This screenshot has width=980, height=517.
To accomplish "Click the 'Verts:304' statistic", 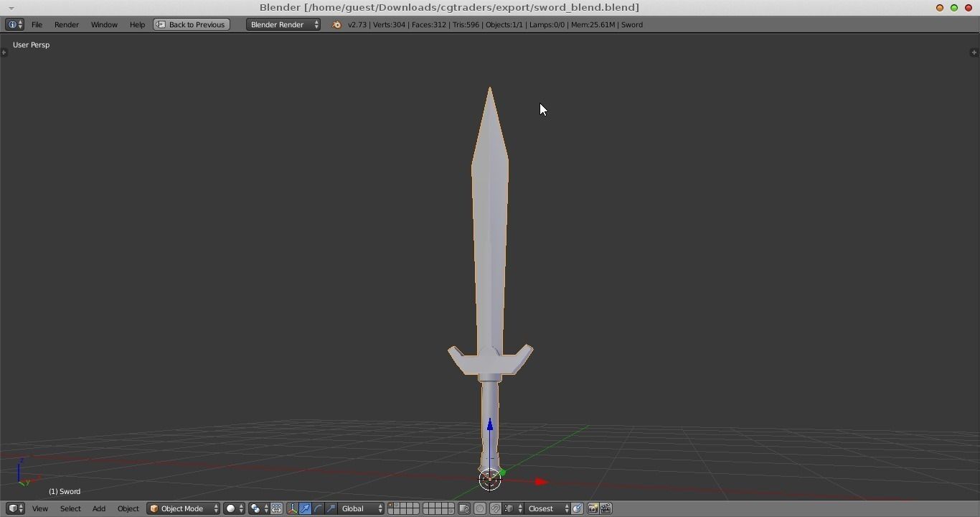I will [390, 24].
